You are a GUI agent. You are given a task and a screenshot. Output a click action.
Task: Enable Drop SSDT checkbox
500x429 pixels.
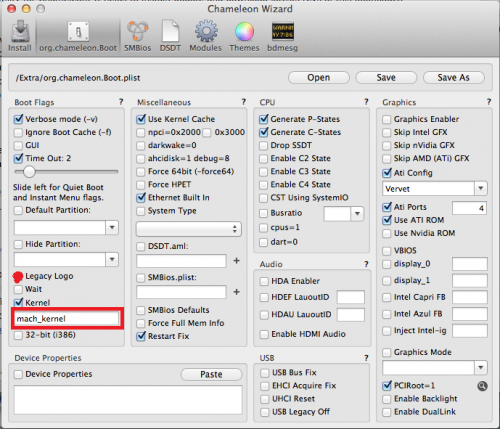click(264, 145)
